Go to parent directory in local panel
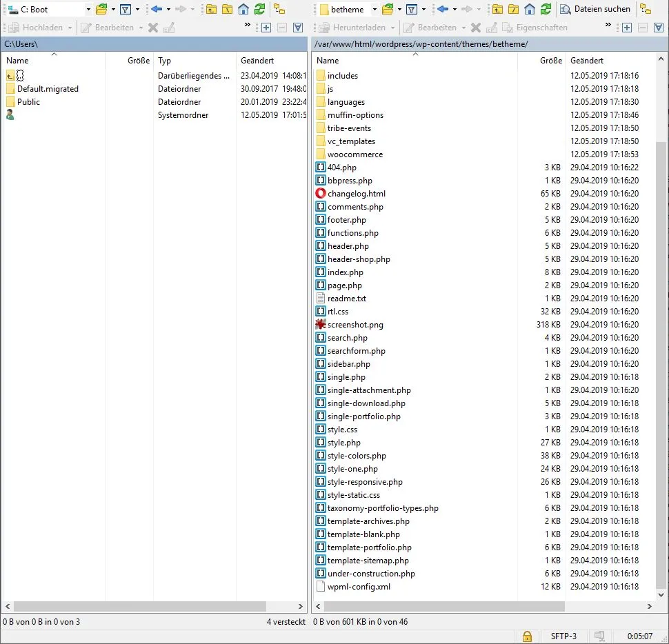 (x=211, y=9)
